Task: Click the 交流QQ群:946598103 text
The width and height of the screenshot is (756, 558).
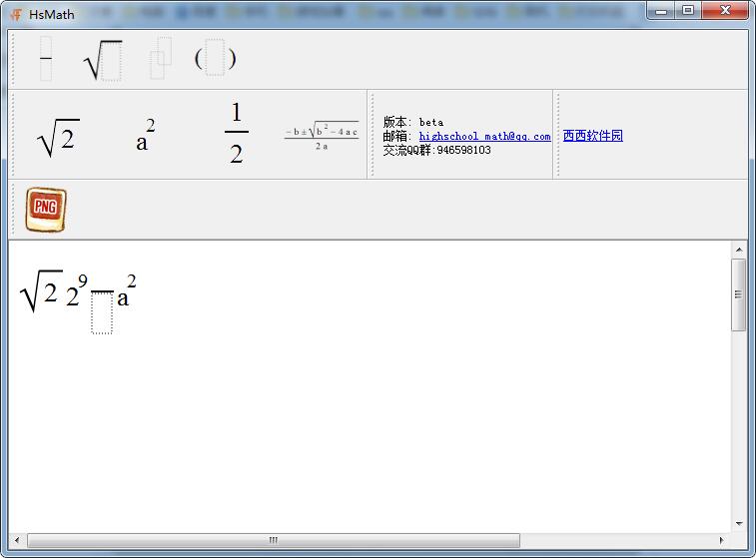Action: tap(436, 151)
